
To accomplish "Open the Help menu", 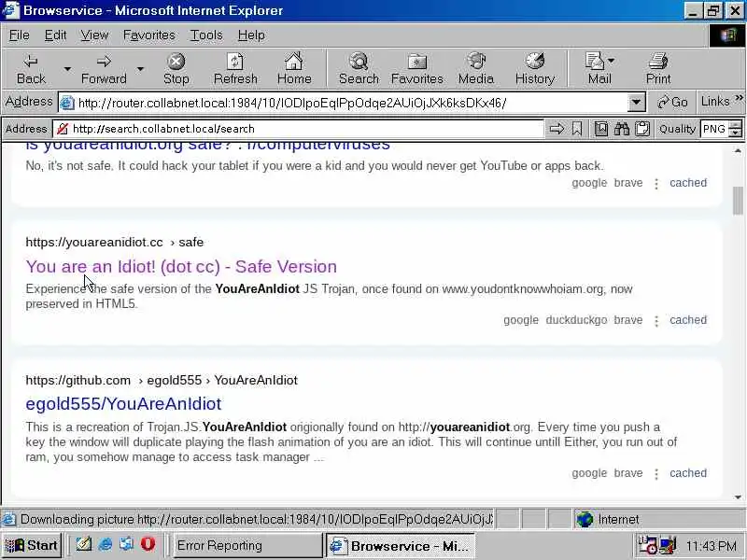I will point(251,35).
